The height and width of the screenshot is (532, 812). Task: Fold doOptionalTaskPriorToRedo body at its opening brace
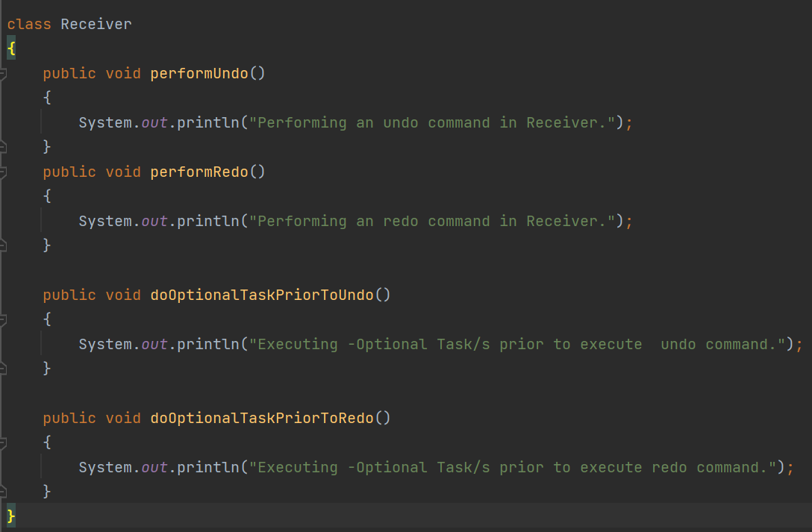(x=2, y=443)
